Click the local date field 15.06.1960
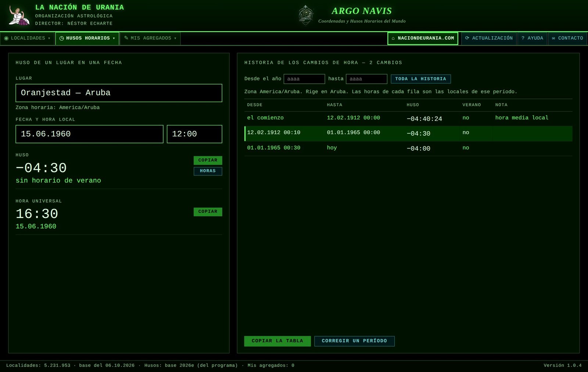This screenshot has width=588, height=372. click(x=89, y=134)
